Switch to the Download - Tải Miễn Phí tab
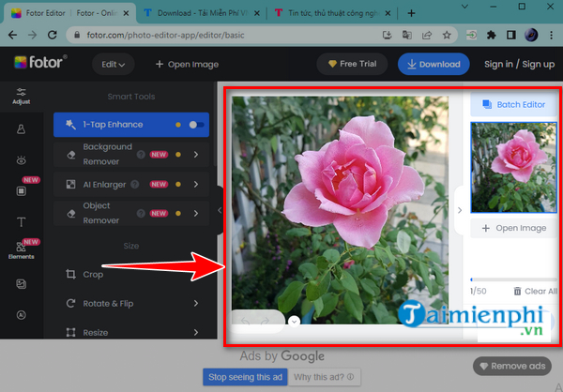 click(x=202, y=13)
